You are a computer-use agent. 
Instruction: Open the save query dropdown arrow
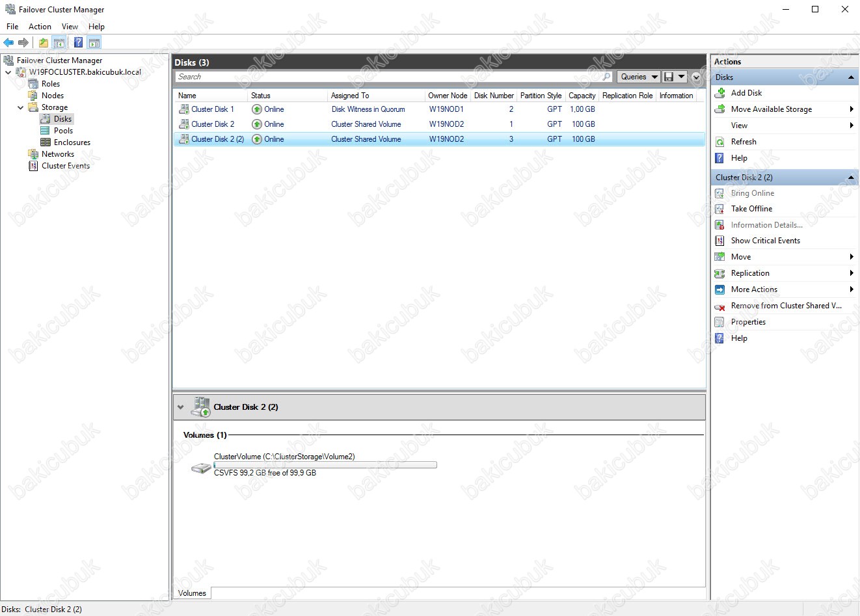pos(682,77)
